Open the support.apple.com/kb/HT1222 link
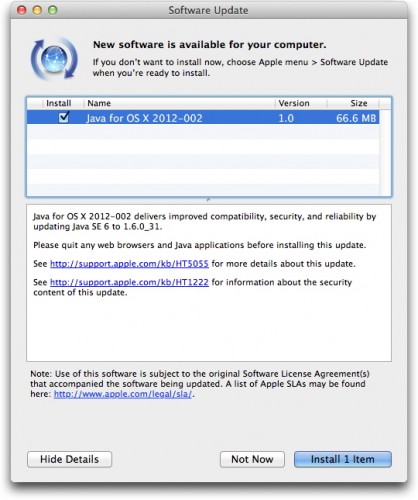The image size is (418, 500). coord(129,283)
